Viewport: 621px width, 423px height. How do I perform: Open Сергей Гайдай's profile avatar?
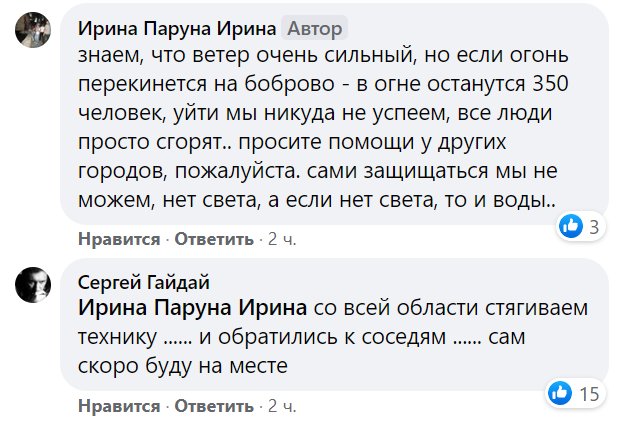(x=34, y=287)
